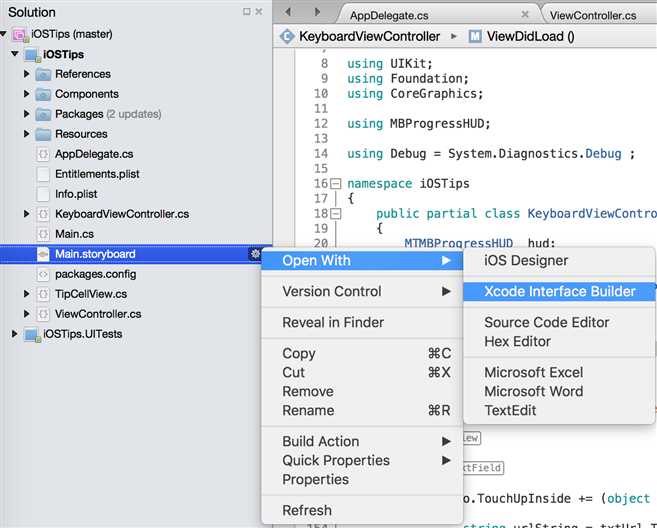This screenshot has width=657, height=528.
Task: Click the Entitlements.plist file icon
Action: [43, 174]
